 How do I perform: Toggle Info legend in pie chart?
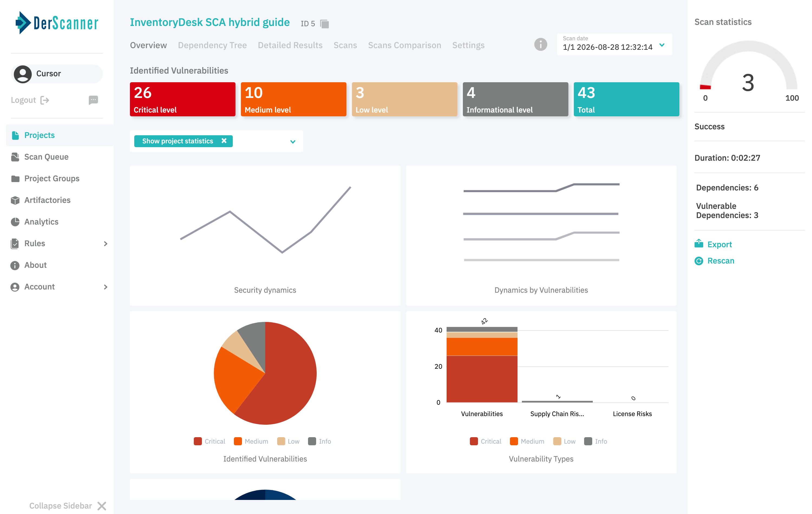click(x=319, y=441)
